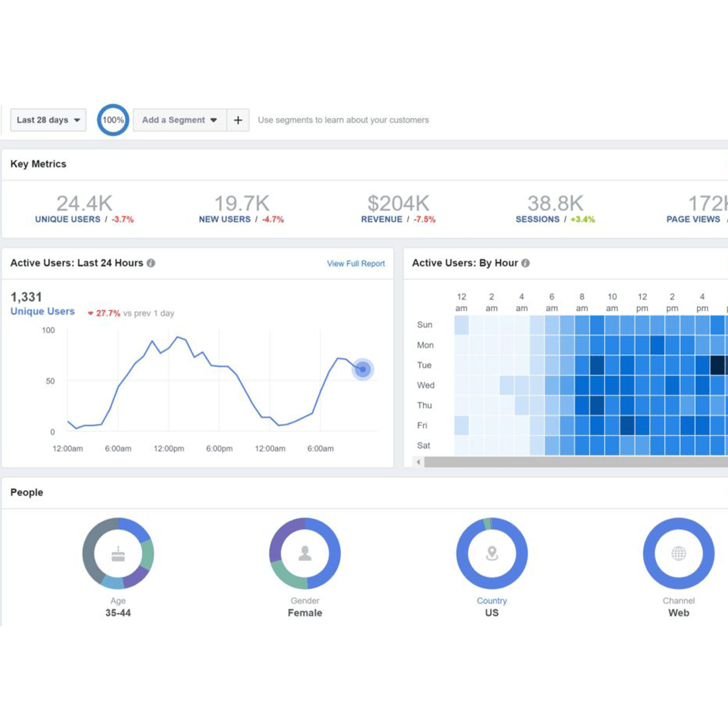Click the Sat row label in heatmap
Image resolution: width=728 pixels, height=728 pixels.
click(x=423, y=446)
